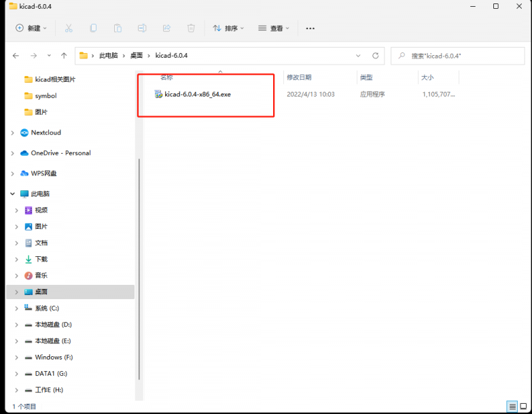Image resolution: width=532 pixels, height=414 pixels.
Task: Click 此电脑 in the address bar
Action: click(x=108, y=56)
